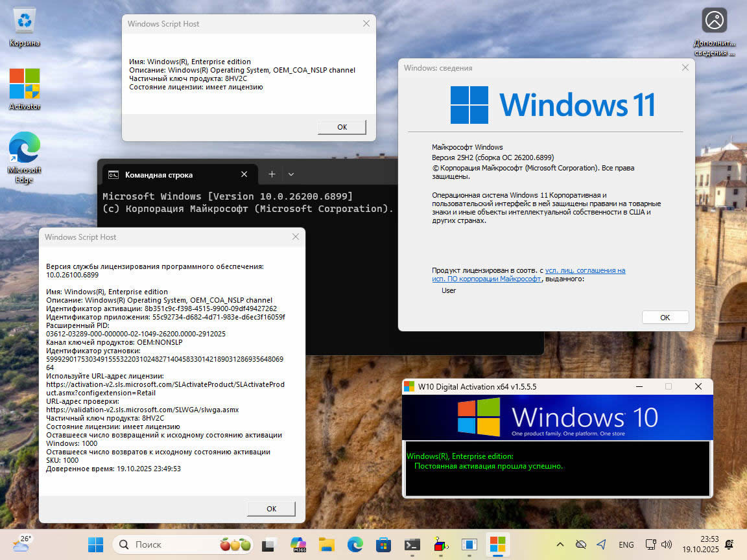The height and width of the screenshot is (560, 747).
Task: Open the Microsoft Edge desktop shortcut
Action: (x=24, y=157)
